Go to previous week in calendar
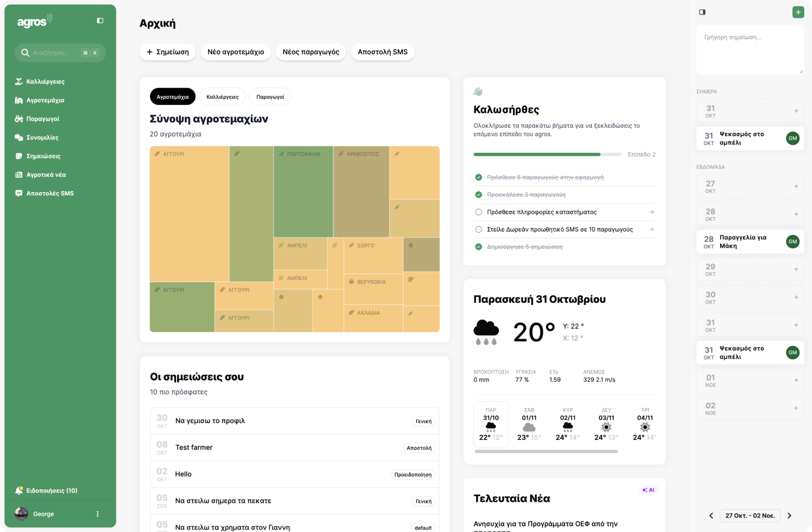This screenshot has width=812, height=532. click(x=711, y=515)
